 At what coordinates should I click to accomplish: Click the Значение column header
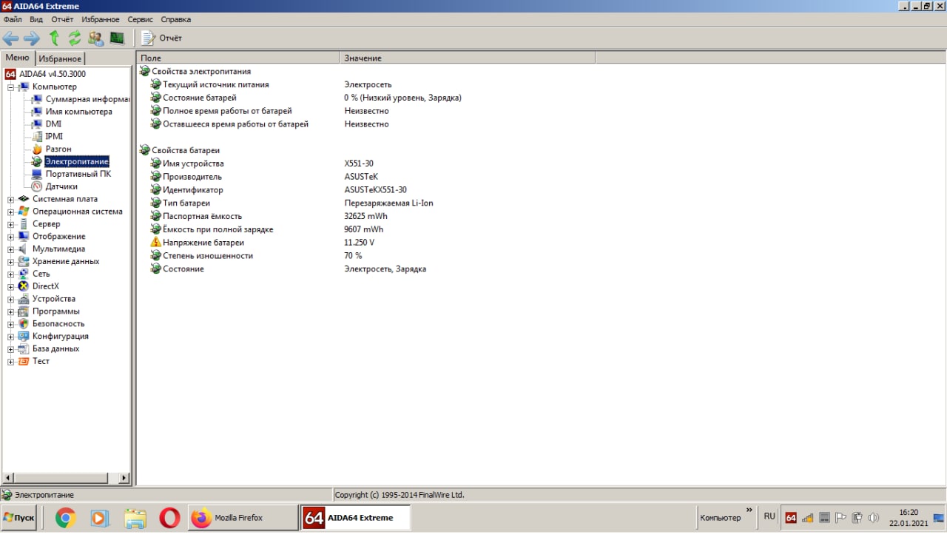[468, 58]
